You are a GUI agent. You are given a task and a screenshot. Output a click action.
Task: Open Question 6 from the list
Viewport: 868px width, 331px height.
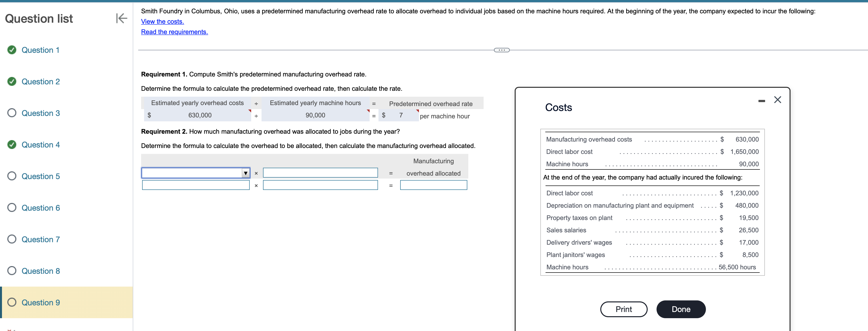(x=40, y=208)
